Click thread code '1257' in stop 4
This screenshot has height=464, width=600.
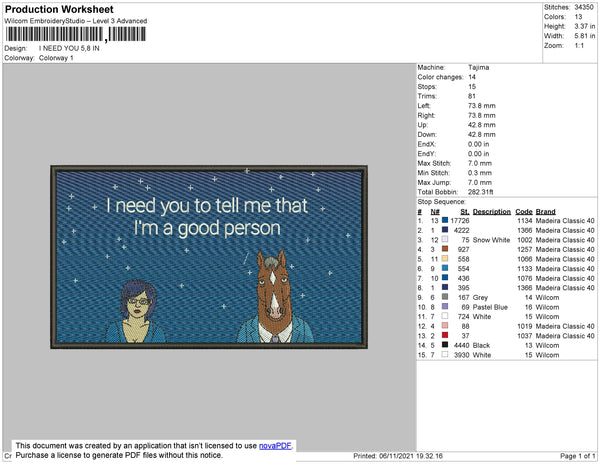pyautogui.click(x=525, y=249)
